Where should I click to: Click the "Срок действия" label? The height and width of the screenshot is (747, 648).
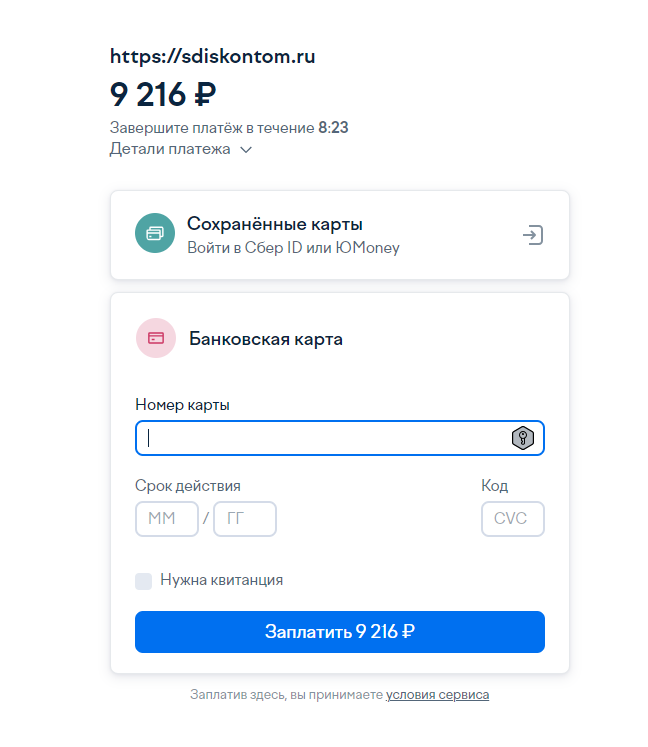pyautogui.click(x=188, y=486)
